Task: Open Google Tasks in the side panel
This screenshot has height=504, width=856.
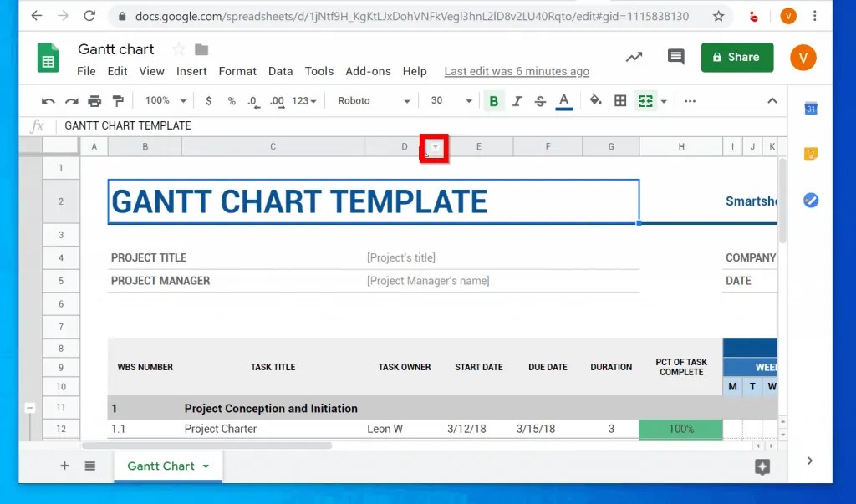Action: click(x=810, y=200)
